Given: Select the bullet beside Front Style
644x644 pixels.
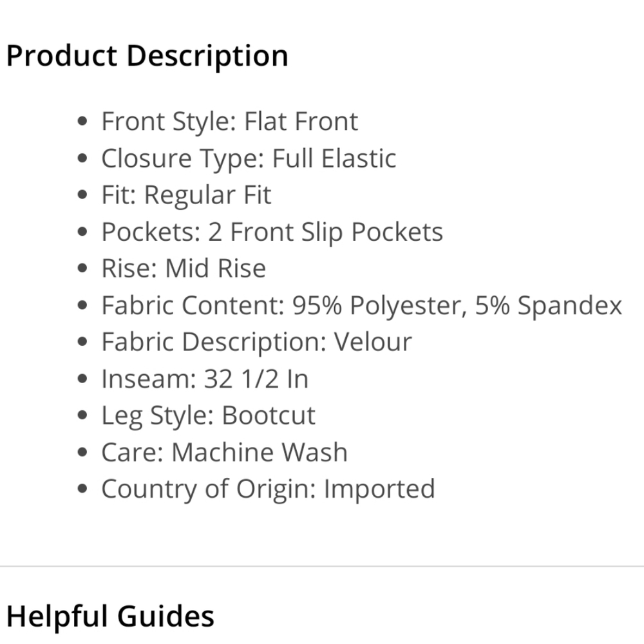Looking at the screenshot, I should click(82, 121).
